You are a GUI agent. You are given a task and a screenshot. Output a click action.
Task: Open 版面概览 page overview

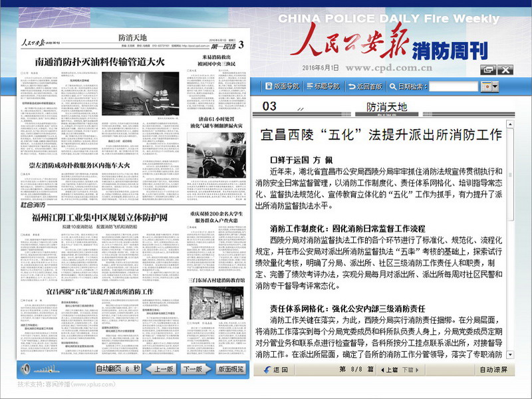231,369
